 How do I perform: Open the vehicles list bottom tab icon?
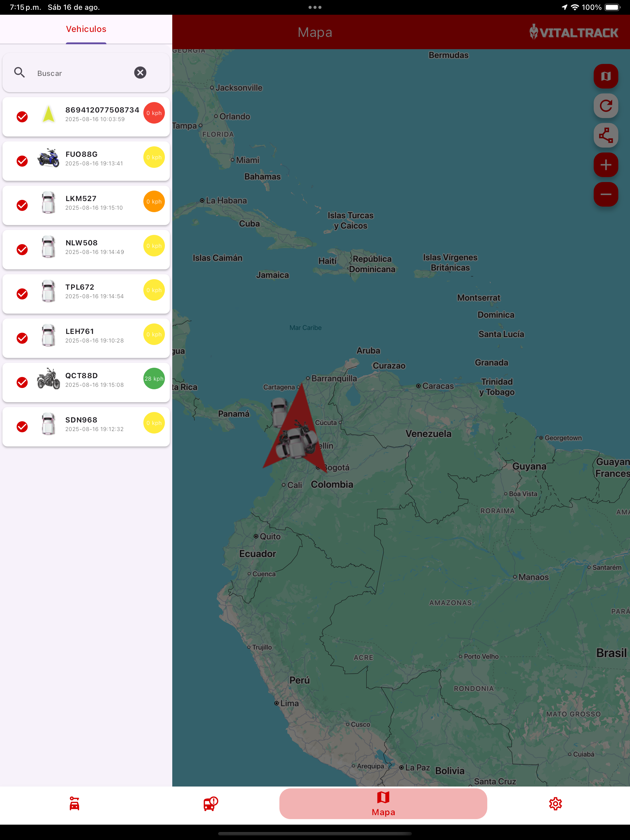click(74, 803)
